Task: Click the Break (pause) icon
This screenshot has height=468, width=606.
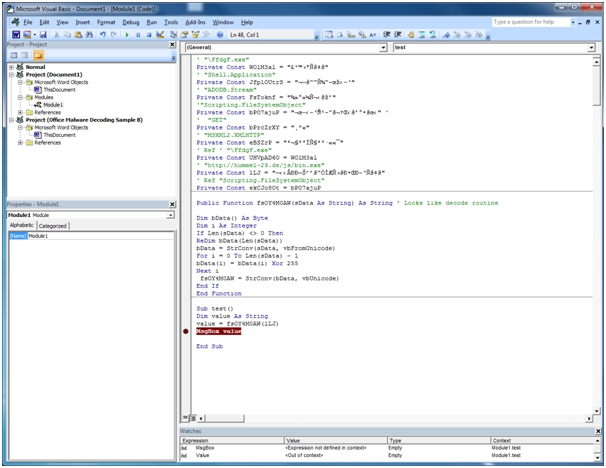Action: (x=138, y=35)
